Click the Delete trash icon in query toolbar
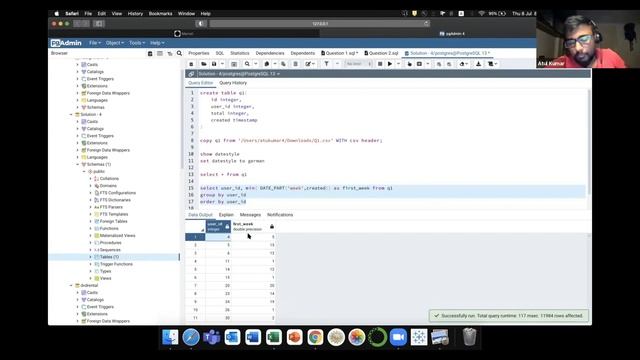640x360 pixels. click(x=296, y=64)
